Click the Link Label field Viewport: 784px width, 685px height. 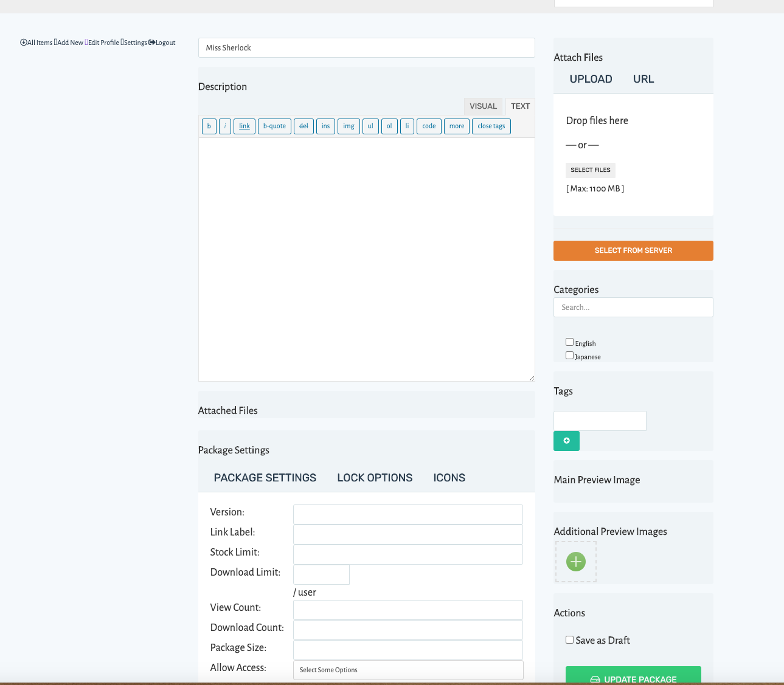[x=408, y=534]
